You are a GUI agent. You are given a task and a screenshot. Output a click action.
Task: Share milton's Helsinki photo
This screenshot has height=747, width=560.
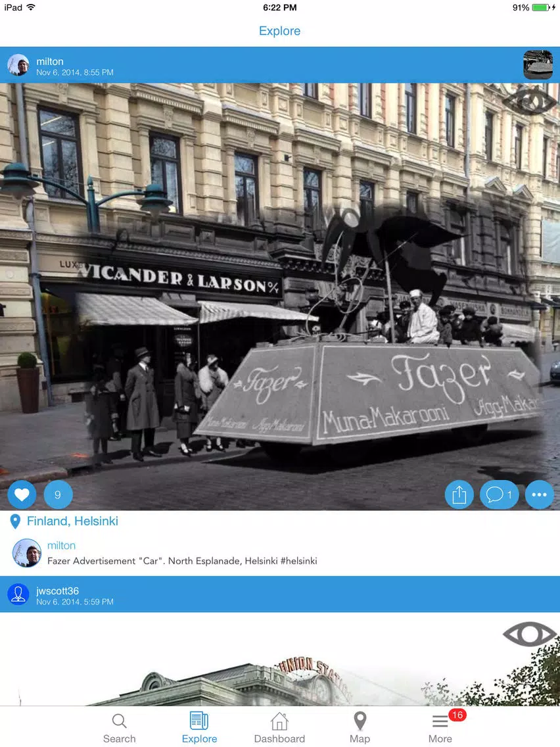tap(459, 494)
